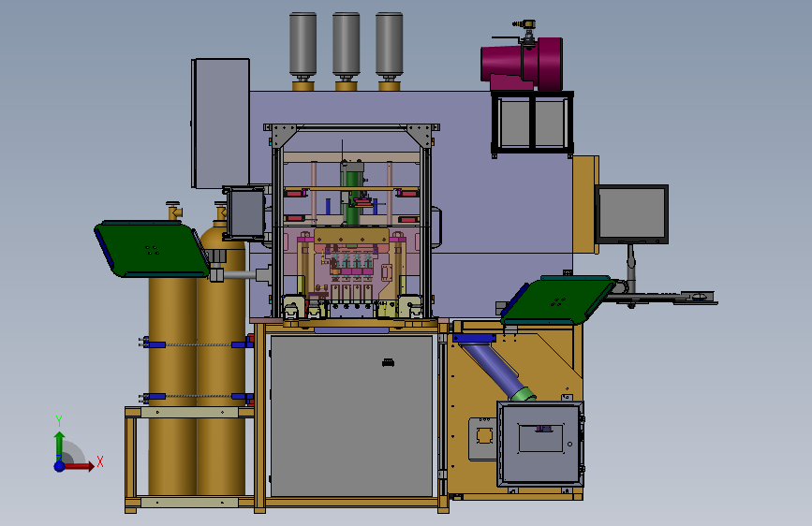
Task: Select the small gray junction box left of frame
Action: [244, 213]
